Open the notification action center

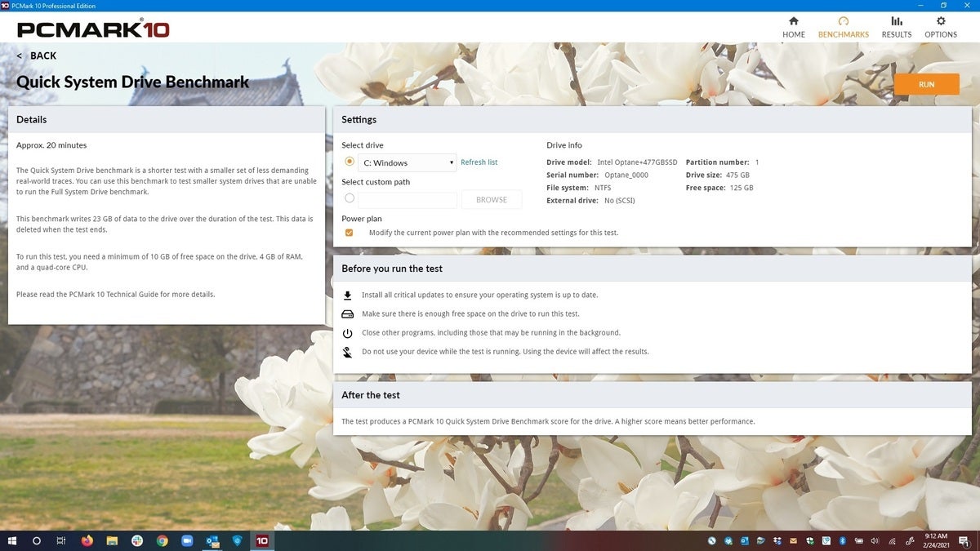coord(963,540)
